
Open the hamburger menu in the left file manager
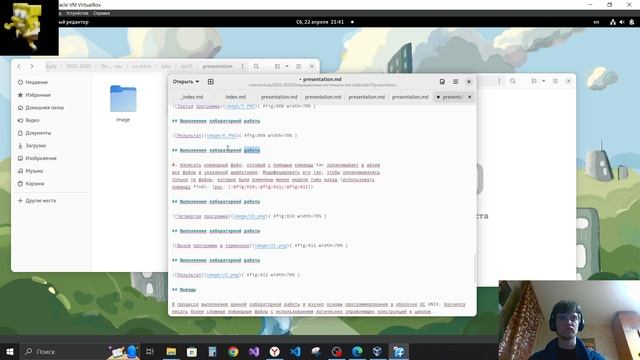pos(298,66)
